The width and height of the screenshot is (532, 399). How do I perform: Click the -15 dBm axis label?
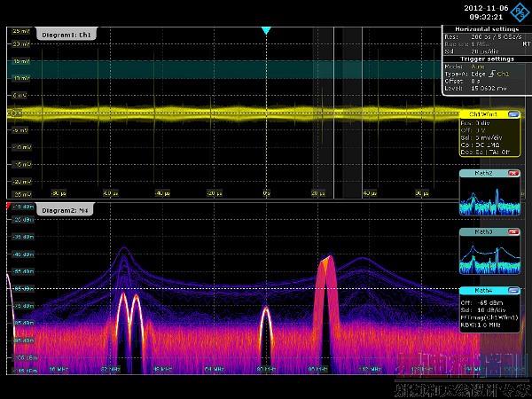[x=23, y=207]
